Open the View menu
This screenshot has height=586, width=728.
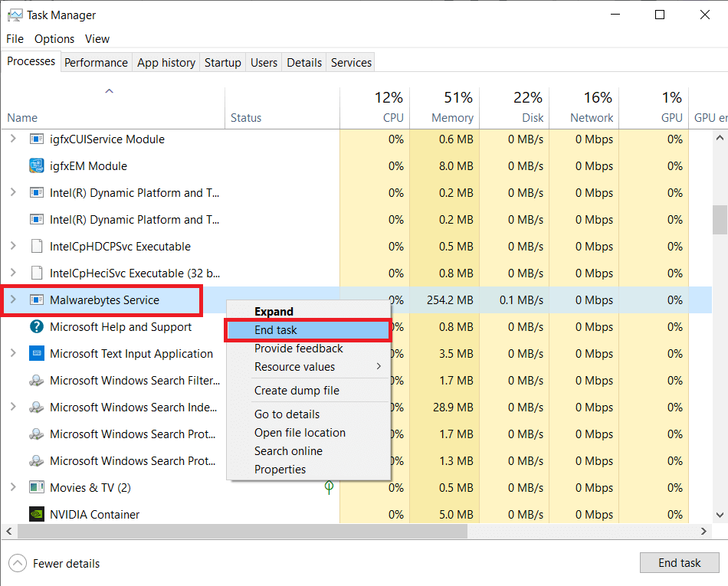97,39
